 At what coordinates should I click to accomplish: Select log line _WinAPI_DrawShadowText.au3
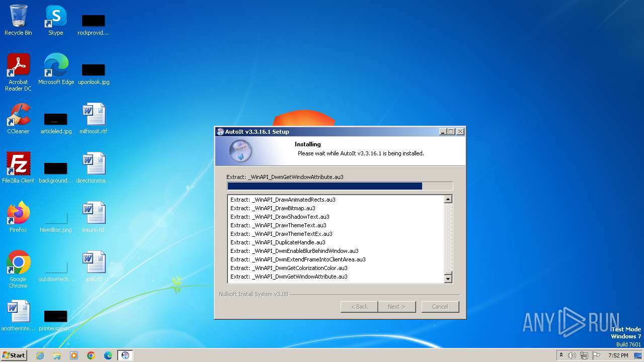tap(280, 217)
